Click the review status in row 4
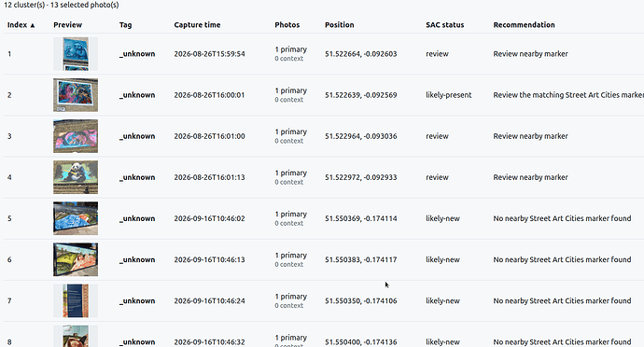This screenshot has width=644, height=347. point(437,177)
